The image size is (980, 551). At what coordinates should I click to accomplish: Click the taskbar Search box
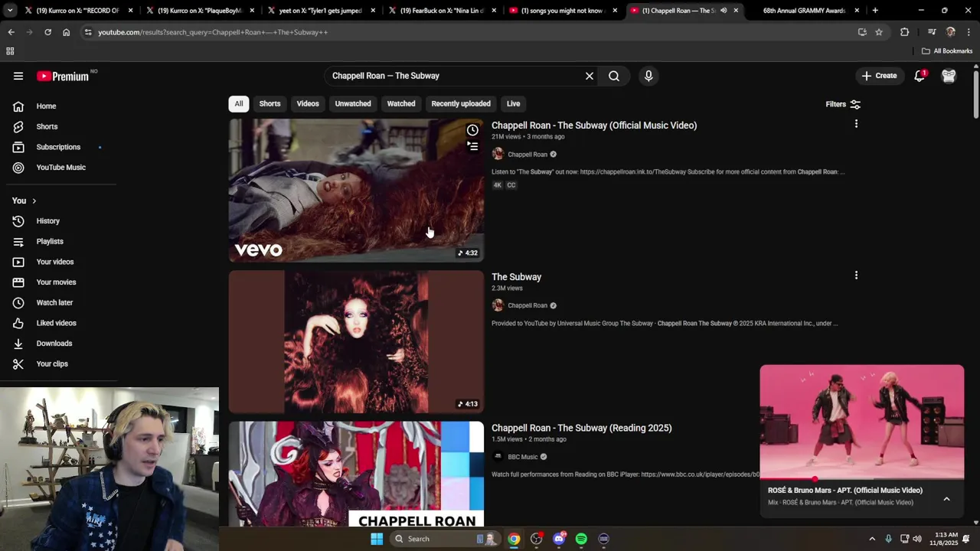(x=445, y=539)
